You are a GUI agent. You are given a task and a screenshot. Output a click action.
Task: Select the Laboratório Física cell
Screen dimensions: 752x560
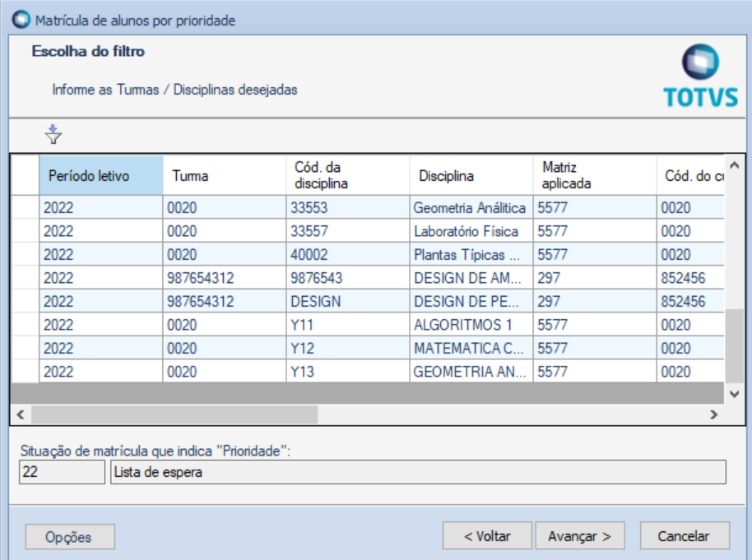[471, 231]
